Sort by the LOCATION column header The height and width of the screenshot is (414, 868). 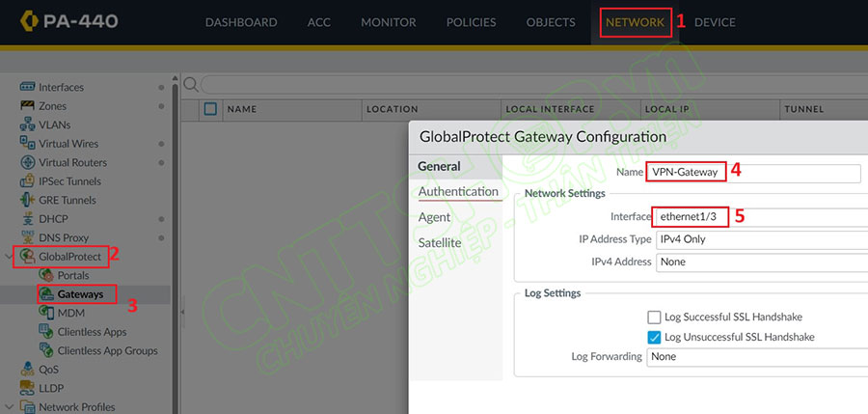point(392,109)
